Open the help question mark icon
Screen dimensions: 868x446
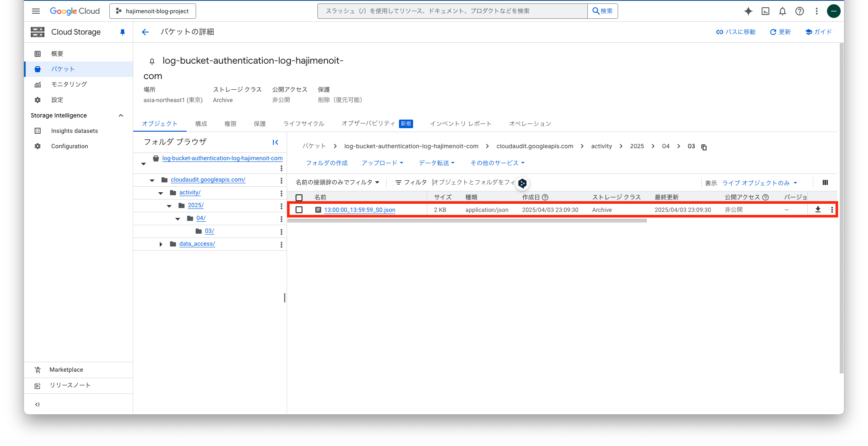click(x=800, y=11)
